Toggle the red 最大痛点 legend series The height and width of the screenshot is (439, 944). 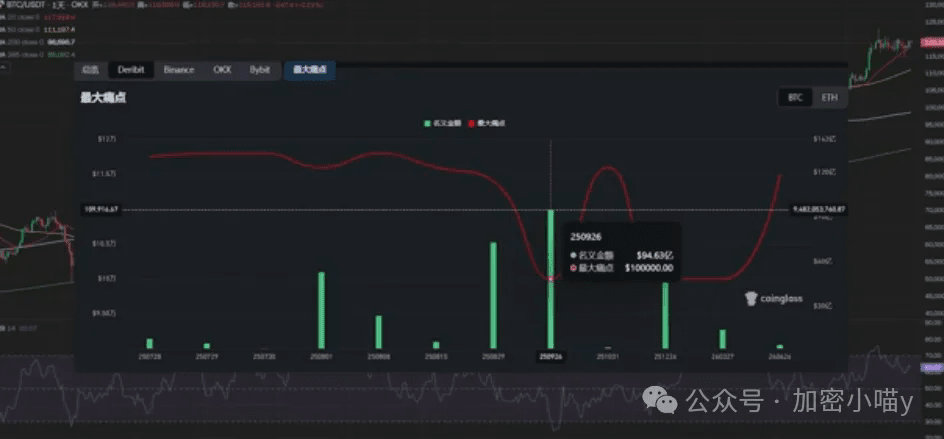pos(486,123)
